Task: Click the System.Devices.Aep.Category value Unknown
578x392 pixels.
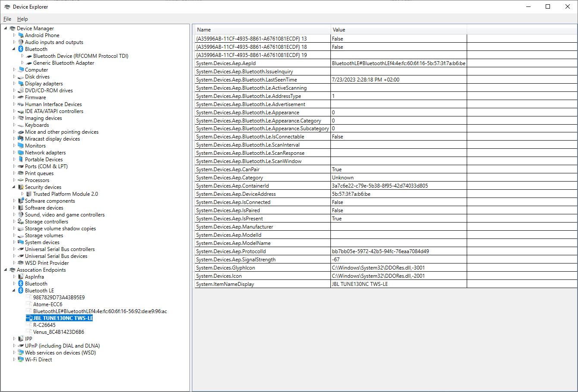Action: click(342, 178)
